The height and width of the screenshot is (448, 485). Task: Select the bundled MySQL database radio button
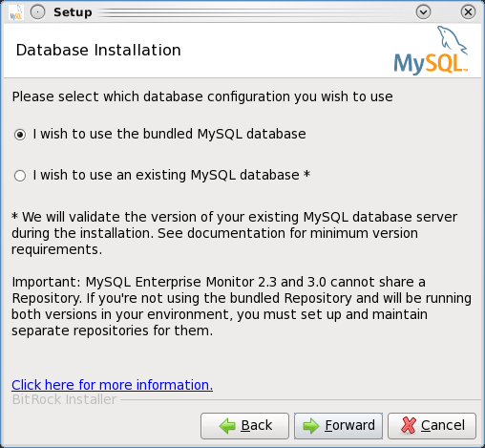click(20, 135)
